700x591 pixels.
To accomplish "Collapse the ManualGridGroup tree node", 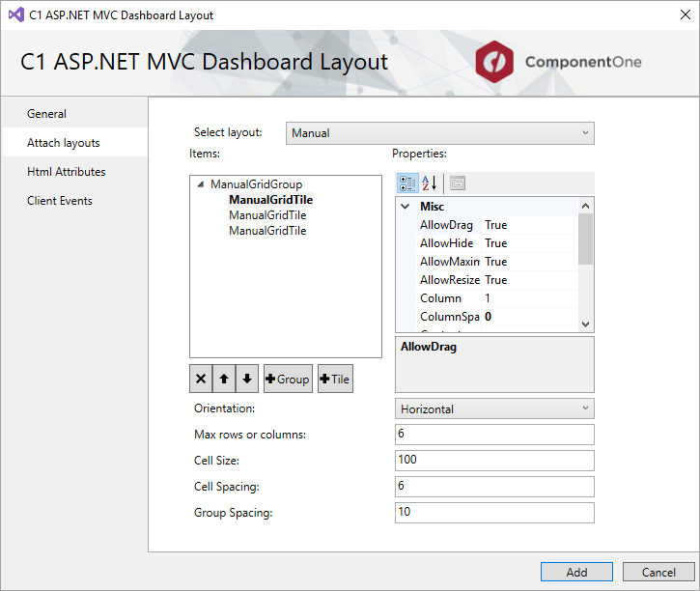I will (x=200, y=184).
